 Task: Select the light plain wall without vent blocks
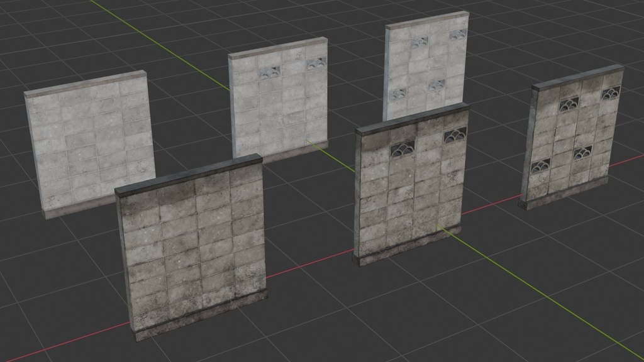point(89,145)
